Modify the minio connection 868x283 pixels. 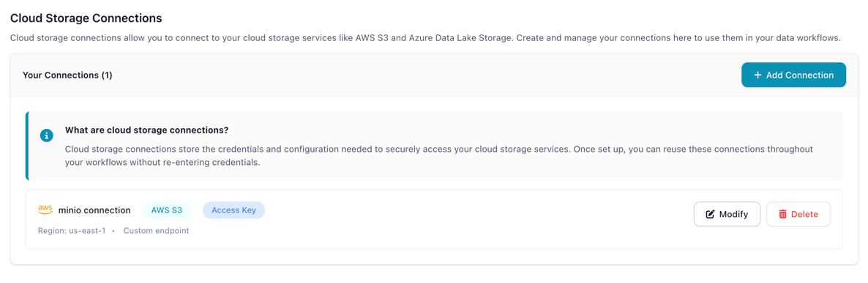[727, 214]
